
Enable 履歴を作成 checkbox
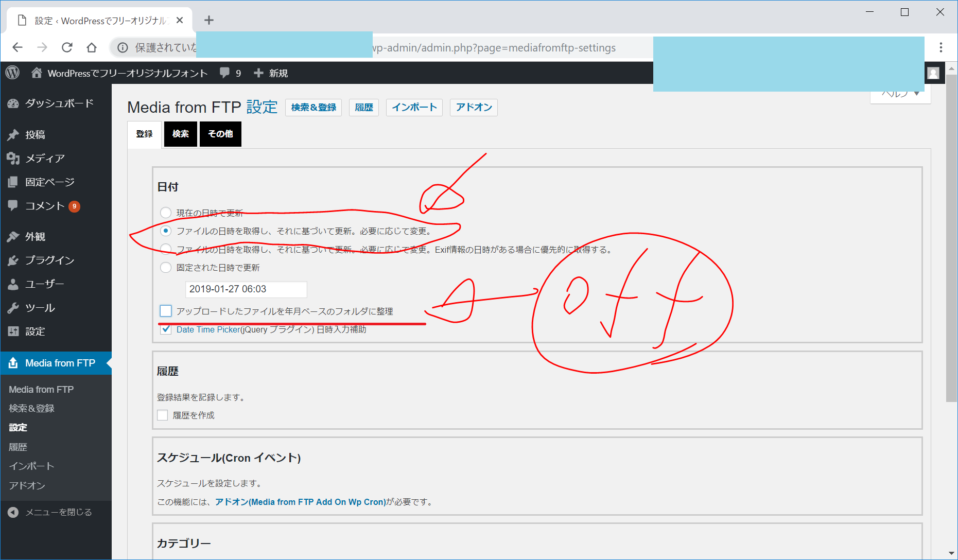(x=163, y=415)
